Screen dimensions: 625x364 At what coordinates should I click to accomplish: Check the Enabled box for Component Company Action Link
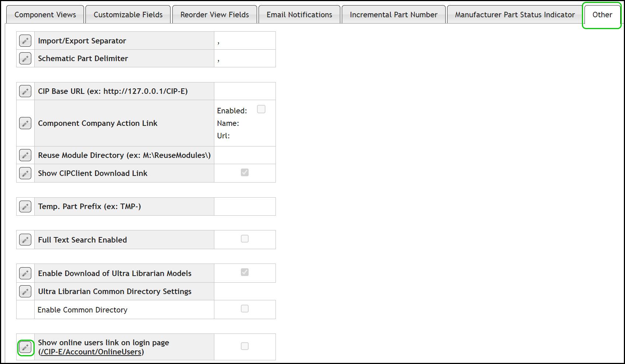click(261, 109)
